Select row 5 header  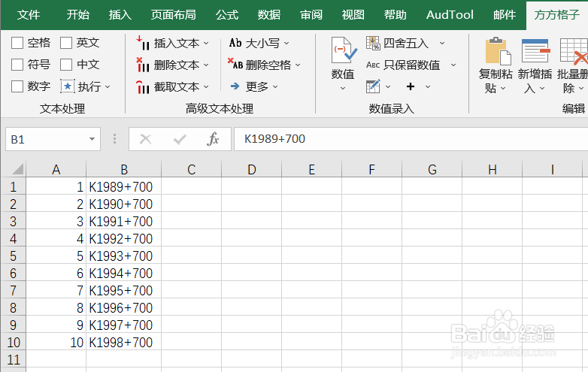pyautogui.click(x=14, y=256)
